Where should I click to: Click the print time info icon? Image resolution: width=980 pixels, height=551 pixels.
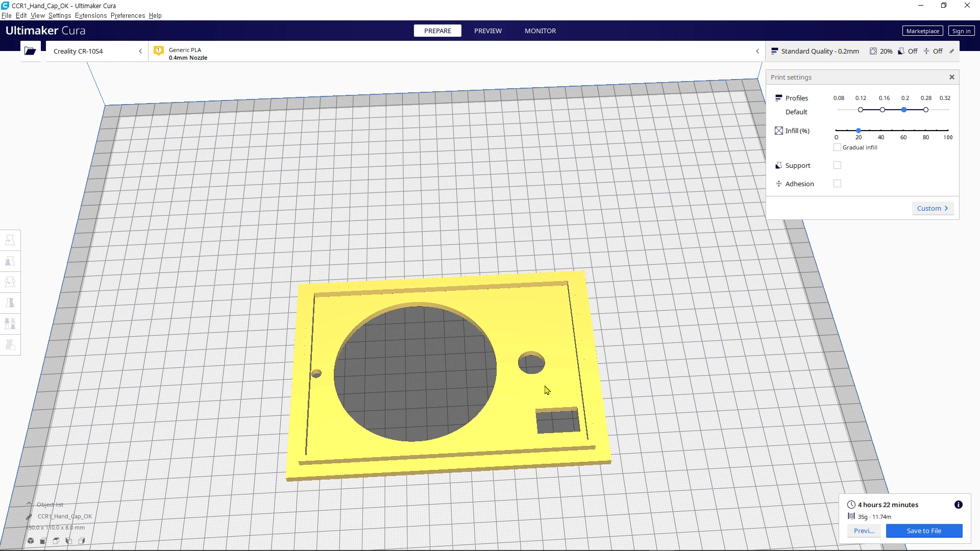958,505
